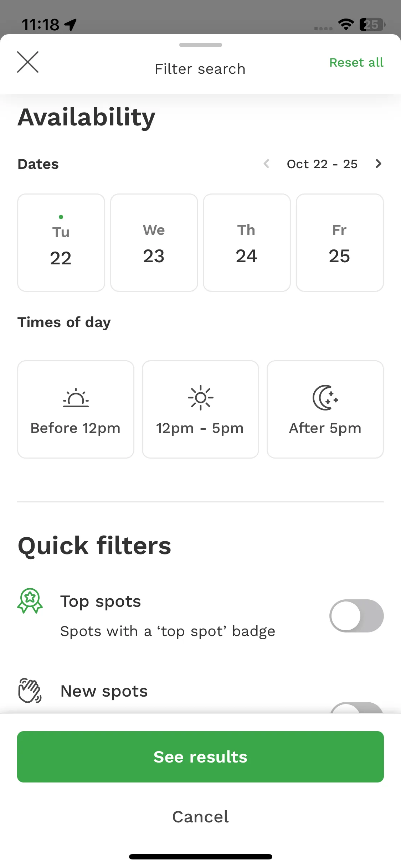Viewport: 401px width, 868px height.
Task: Go to previous date range chevron
Action: (266, 164)
